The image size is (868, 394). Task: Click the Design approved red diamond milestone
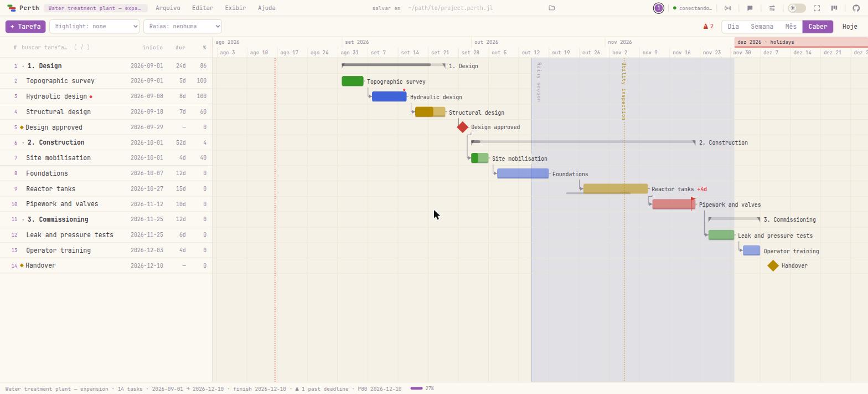463,127
